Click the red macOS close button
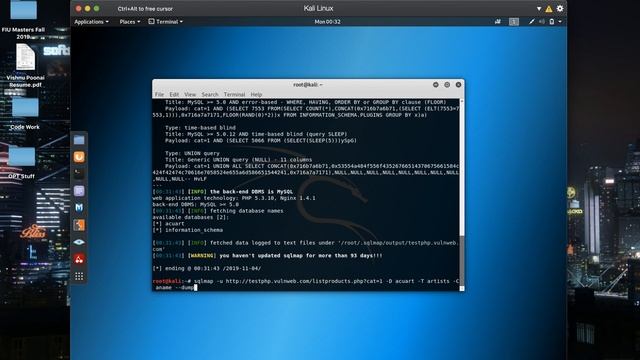640x360 pixels. (78, 8)
